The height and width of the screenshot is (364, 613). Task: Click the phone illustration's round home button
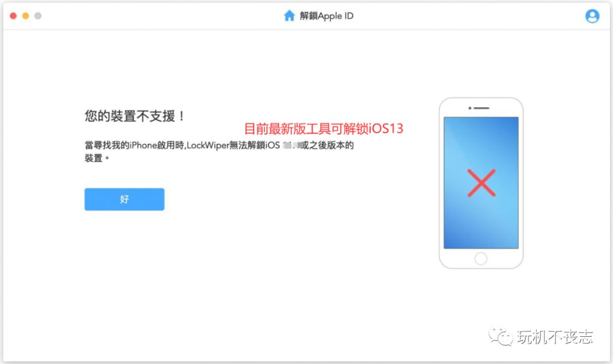click(x=481, y=258)
